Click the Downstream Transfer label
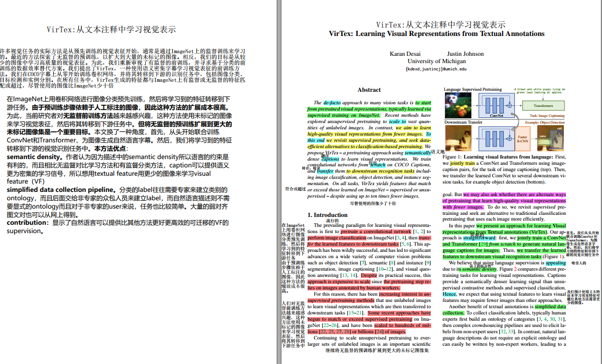Screen dimensions: 602x364 coord(464,122)
